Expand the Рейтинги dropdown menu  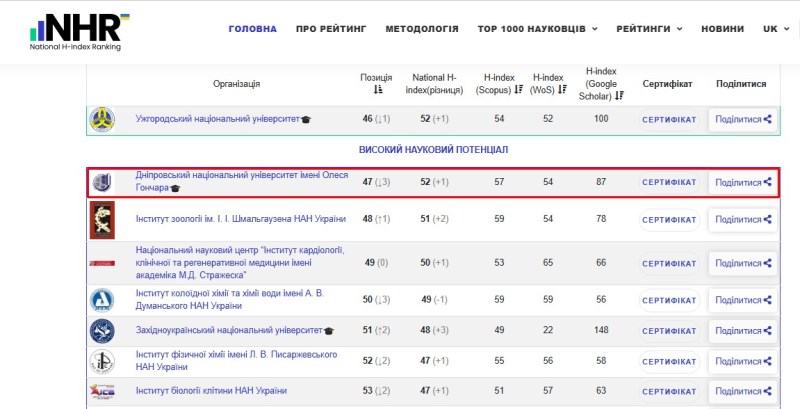pos(649,29)
